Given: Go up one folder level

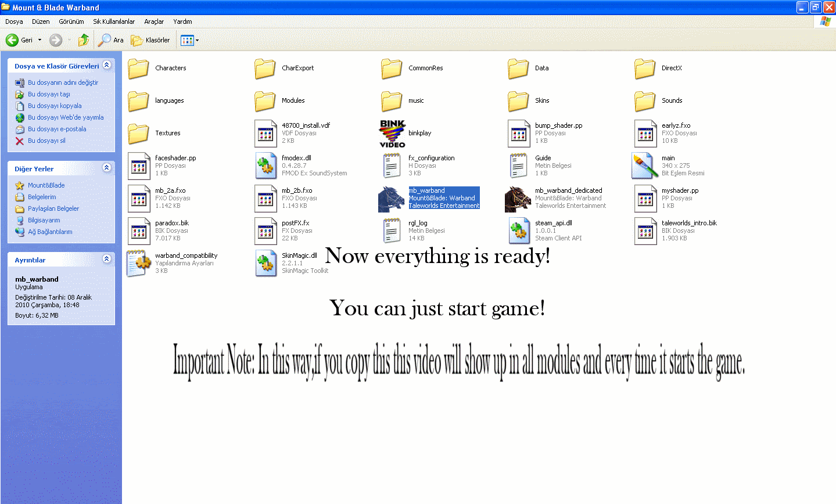Looking at the screenshot, I should [84, 40].
